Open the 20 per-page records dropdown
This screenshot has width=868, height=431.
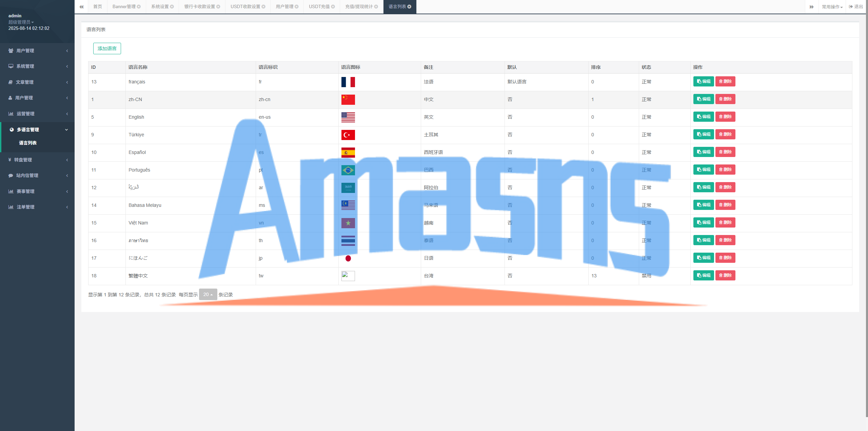click(x=208, y=294)
